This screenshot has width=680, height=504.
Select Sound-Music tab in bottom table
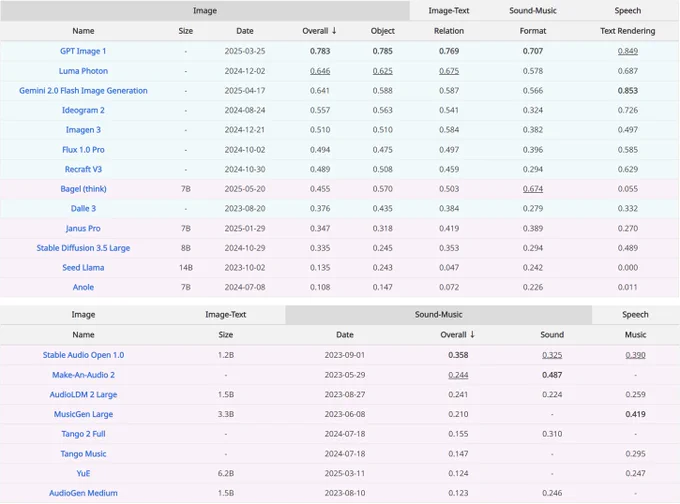pos(438,315)
